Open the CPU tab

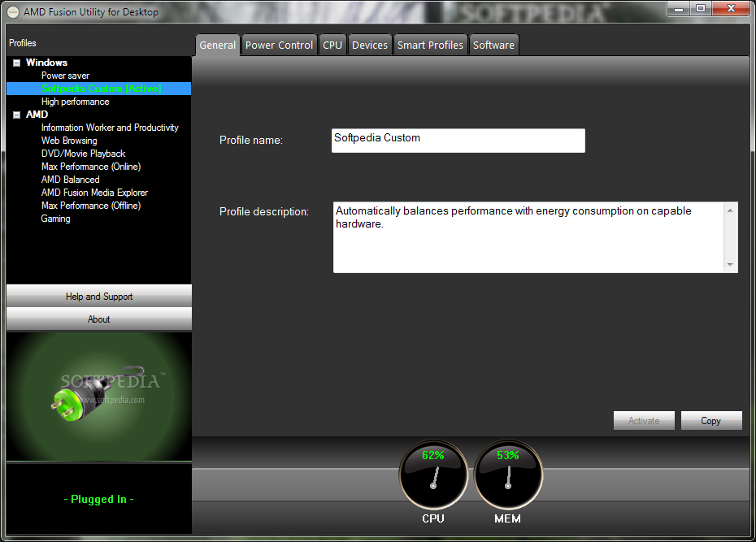(x=332, y=46)
